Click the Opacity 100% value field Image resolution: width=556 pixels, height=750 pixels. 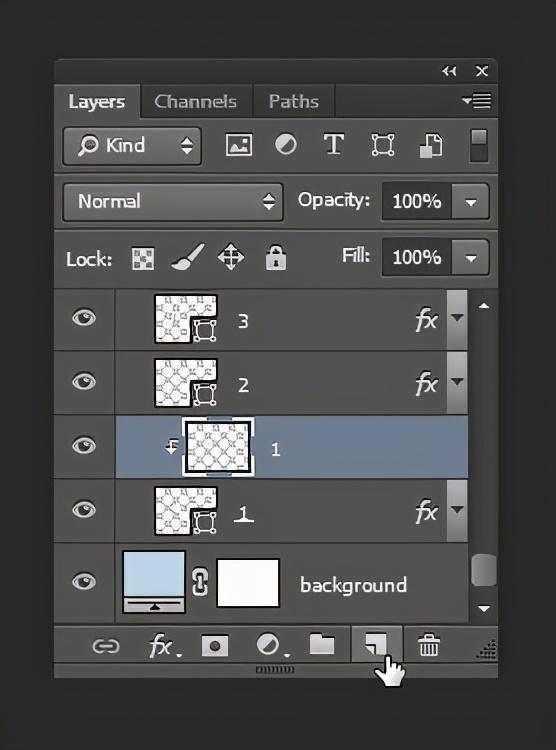coord(417,202)
